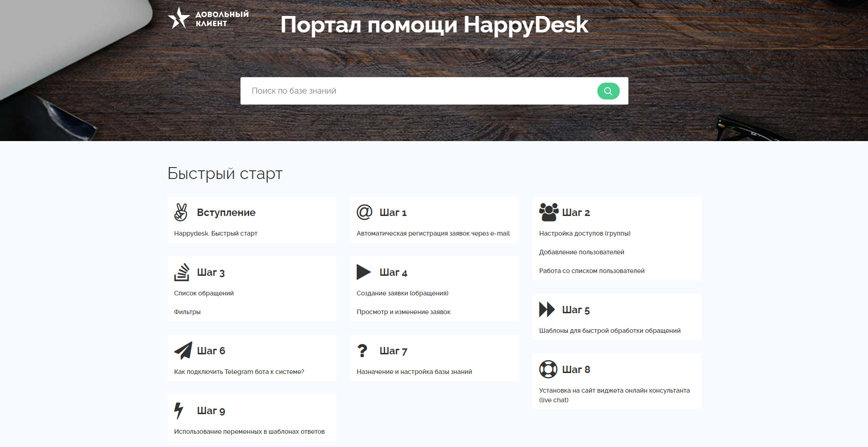This screenshot has width=868, height=447.
Task: Open Настройка доступов (группы) article
Action: tap(585, 233)
